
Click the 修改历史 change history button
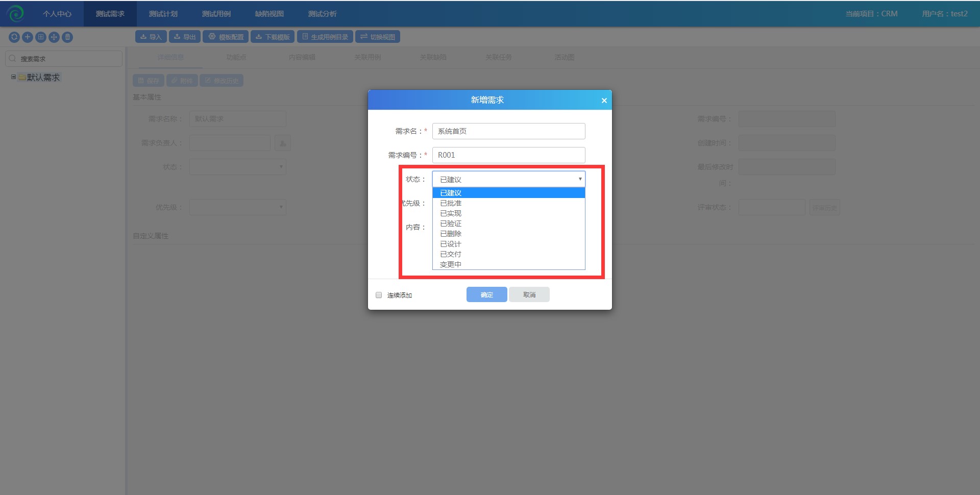[222, 81]
